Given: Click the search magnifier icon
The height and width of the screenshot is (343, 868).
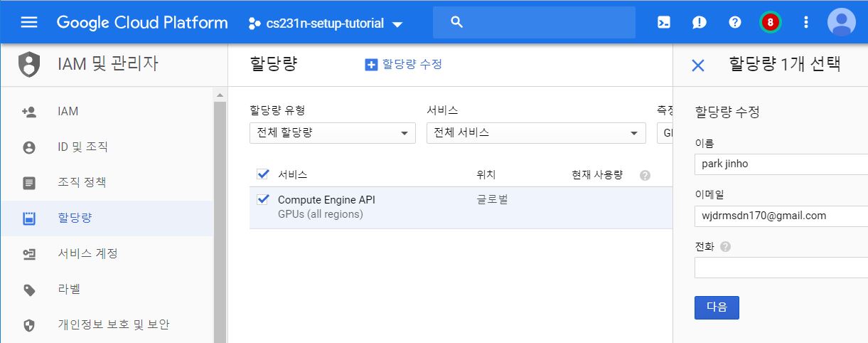Looking at the screenshot, I should (457, 22).
